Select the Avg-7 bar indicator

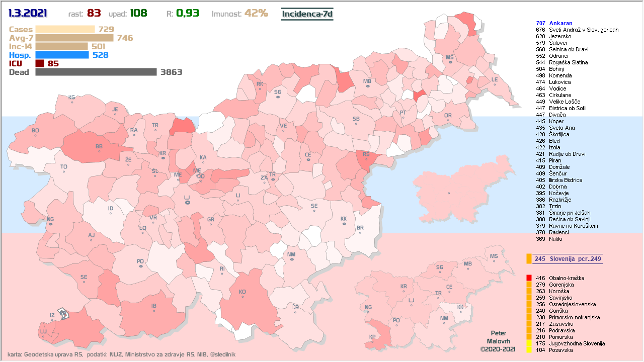tap(75, 38)
